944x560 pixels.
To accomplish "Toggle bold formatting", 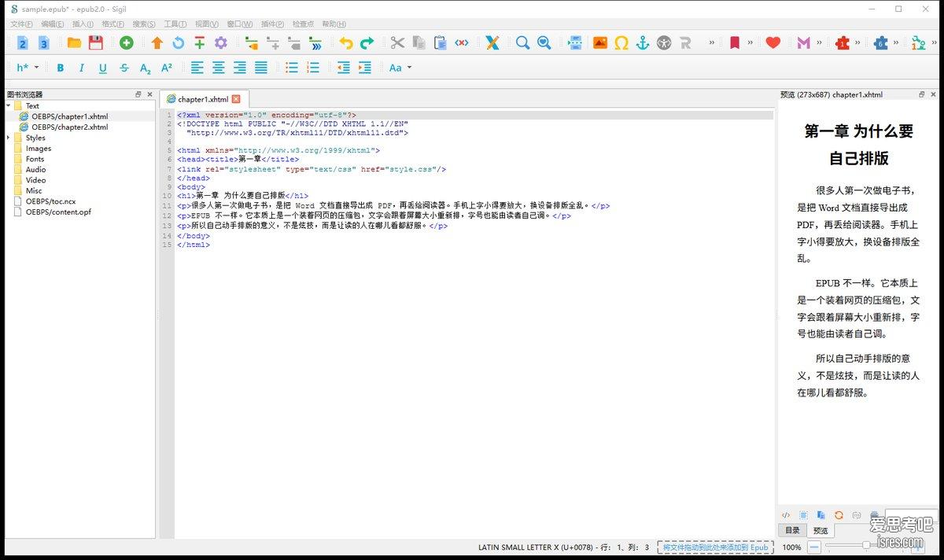I will [x=61, y=68].
